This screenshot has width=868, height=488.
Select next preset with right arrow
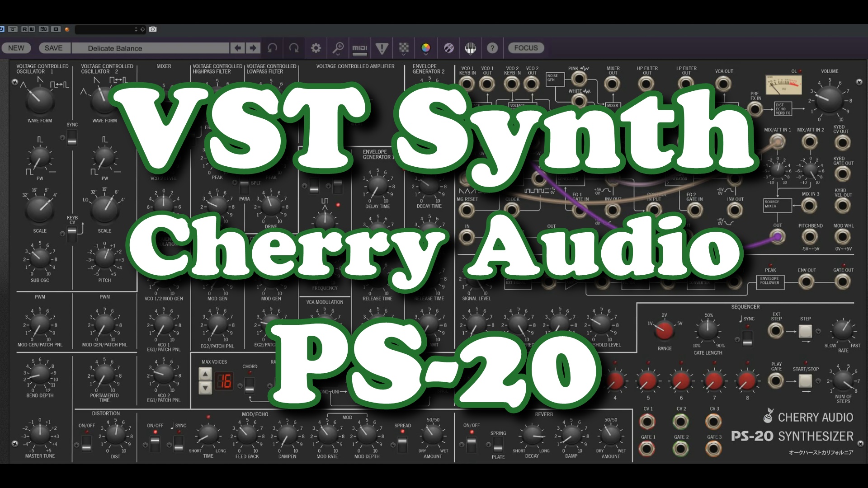coord(253,48)
